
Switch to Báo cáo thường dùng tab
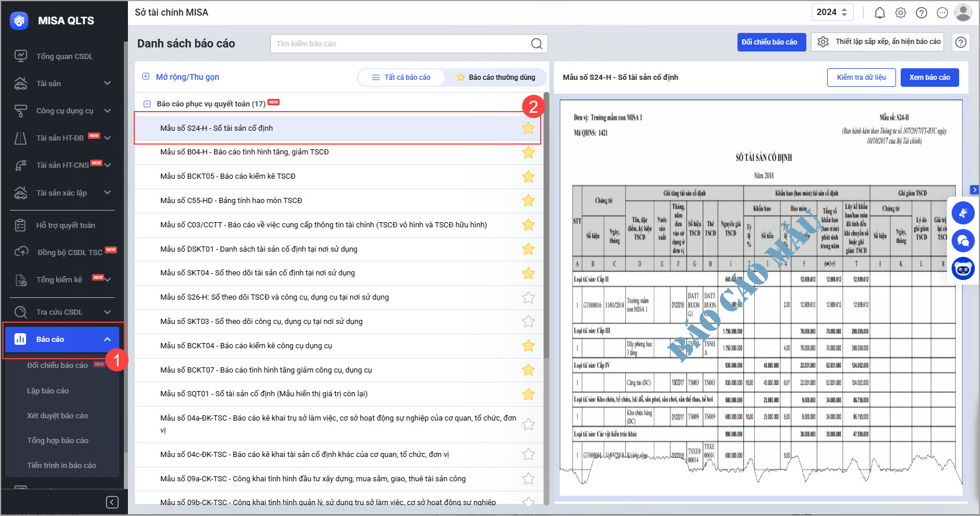pyautogui.click(x=496, y=78)
